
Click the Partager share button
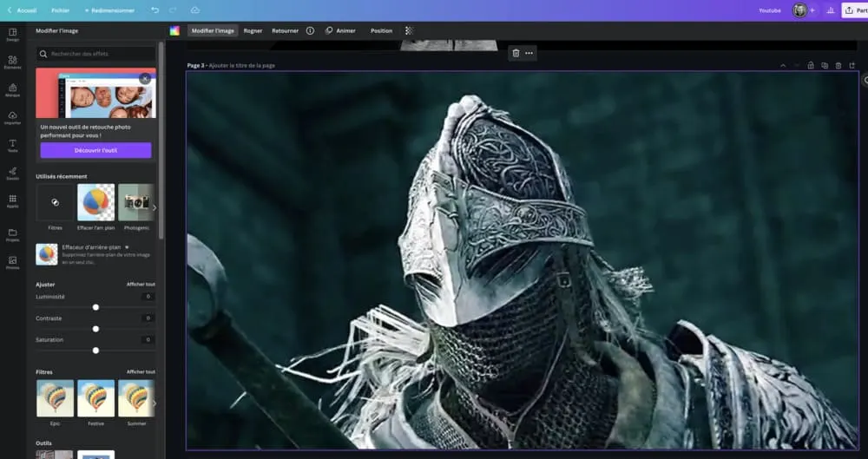(855, 10)
